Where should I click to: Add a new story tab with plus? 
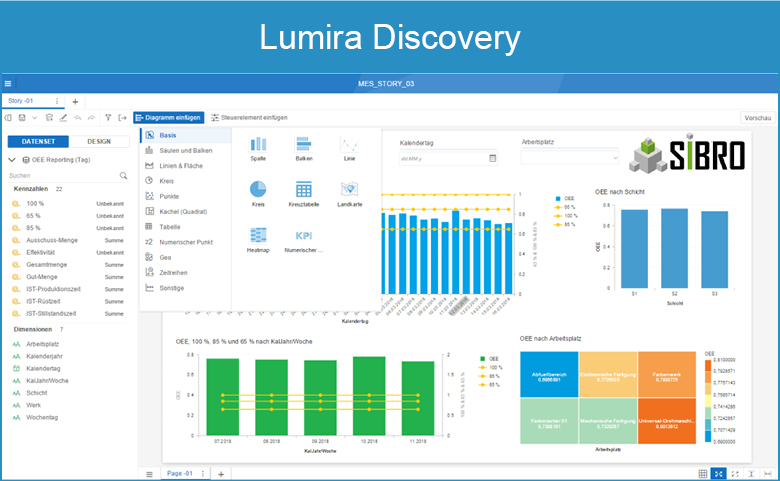coord(75,101)
